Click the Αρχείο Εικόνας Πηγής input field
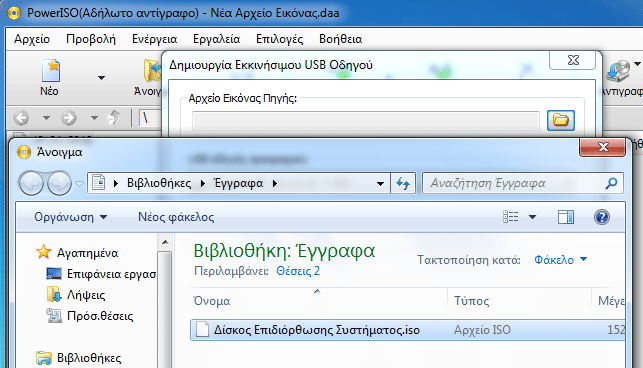Screen dimensions: 643x368 [x=366, y=121]
